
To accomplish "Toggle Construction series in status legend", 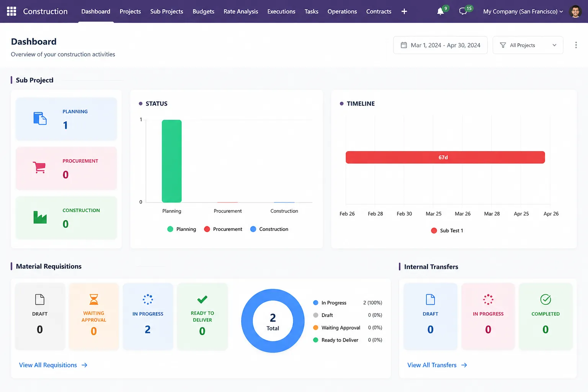I will click(x=269, y=229).
